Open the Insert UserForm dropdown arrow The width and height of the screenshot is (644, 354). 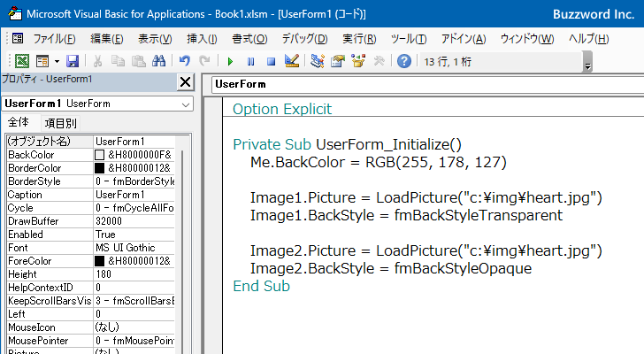click(x=57, y=62)
